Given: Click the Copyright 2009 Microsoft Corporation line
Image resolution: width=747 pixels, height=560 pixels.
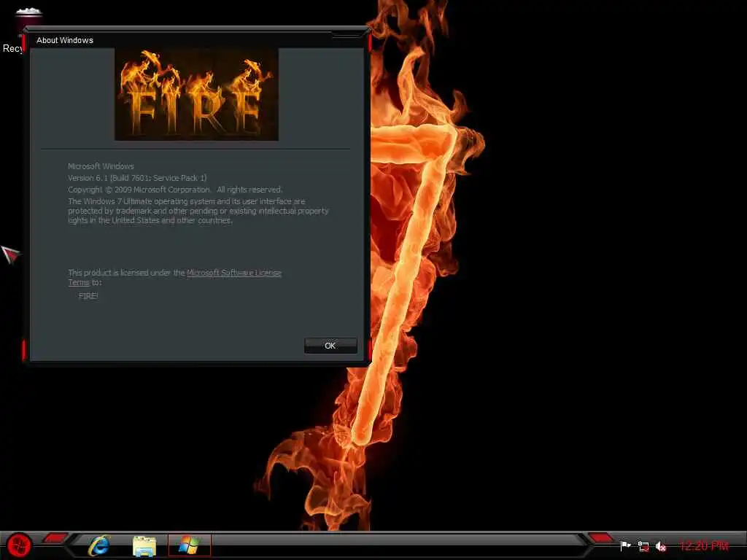Looking at the screenshot, I should tap(175, 190).
